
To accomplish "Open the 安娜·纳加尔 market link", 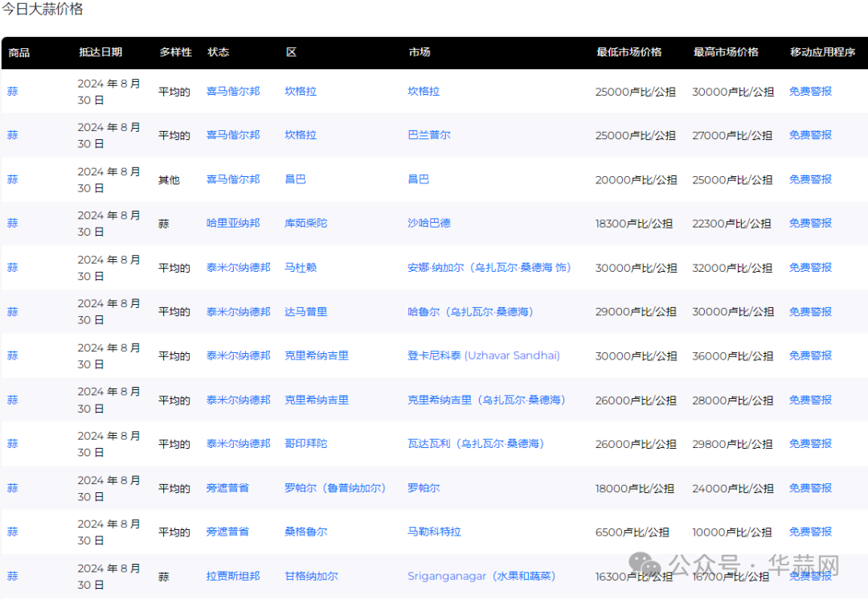I will pos(489,268).
